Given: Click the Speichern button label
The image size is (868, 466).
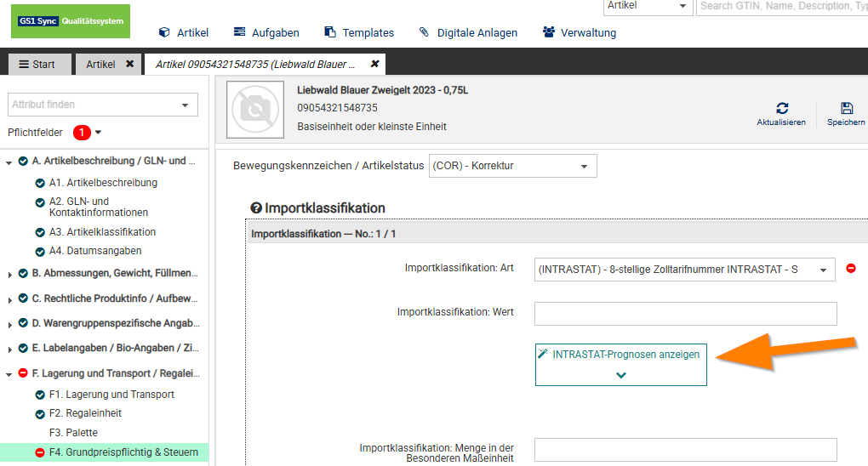Looking at the screenshot, I should (846, 122).
